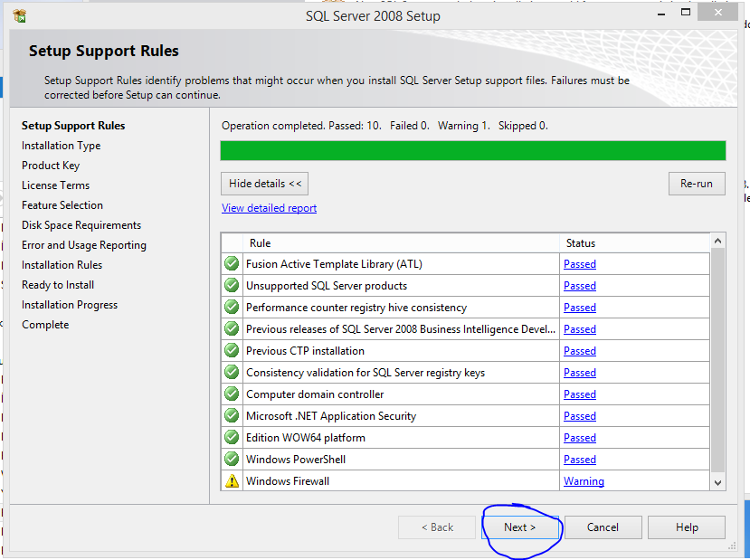The width and height of the screenshot is (750, 560).
Task: Click yellow warning icon for Windows Firewall
Action: point(232,480)
